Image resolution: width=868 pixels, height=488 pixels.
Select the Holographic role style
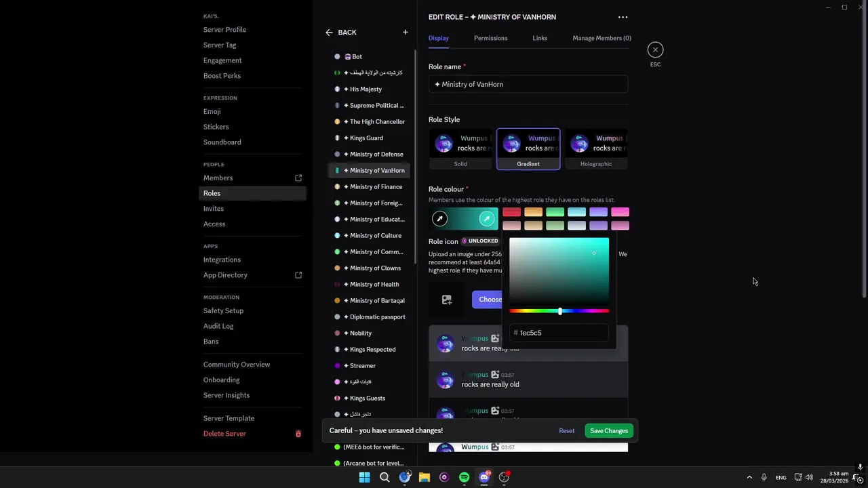tap(596, 149)
